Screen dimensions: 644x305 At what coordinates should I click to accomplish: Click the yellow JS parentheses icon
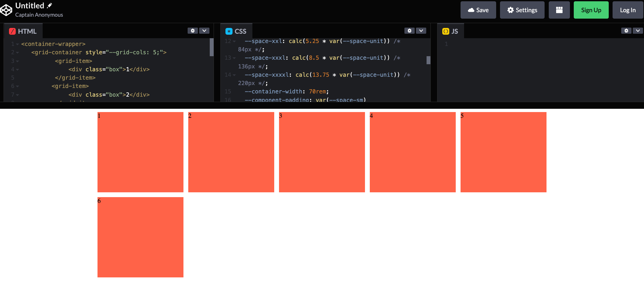[x=446, y=31]
